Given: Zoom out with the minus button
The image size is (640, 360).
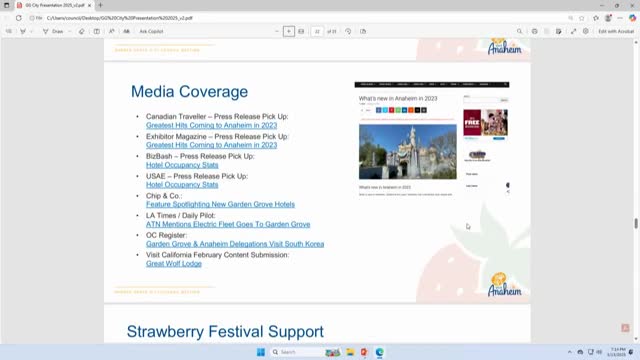Looking at the screenshot, I should (x=277, y=31).
